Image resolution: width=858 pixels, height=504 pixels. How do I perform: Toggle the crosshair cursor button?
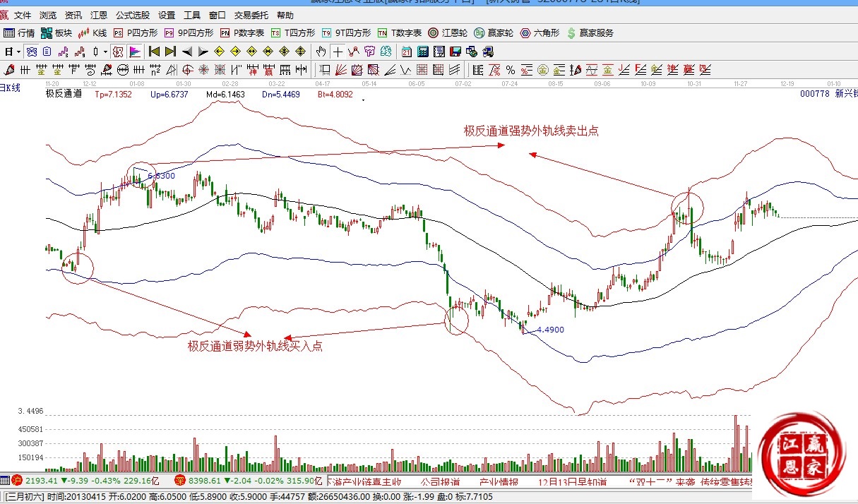(x=338, y=52)
